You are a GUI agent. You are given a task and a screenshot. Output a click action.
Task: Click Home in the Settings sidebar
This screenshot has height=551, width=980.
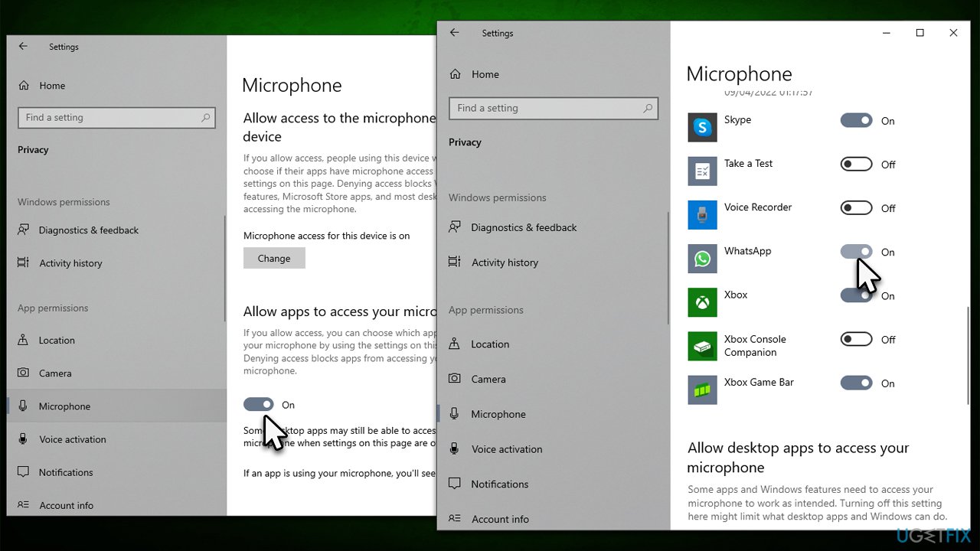(485, 74)
